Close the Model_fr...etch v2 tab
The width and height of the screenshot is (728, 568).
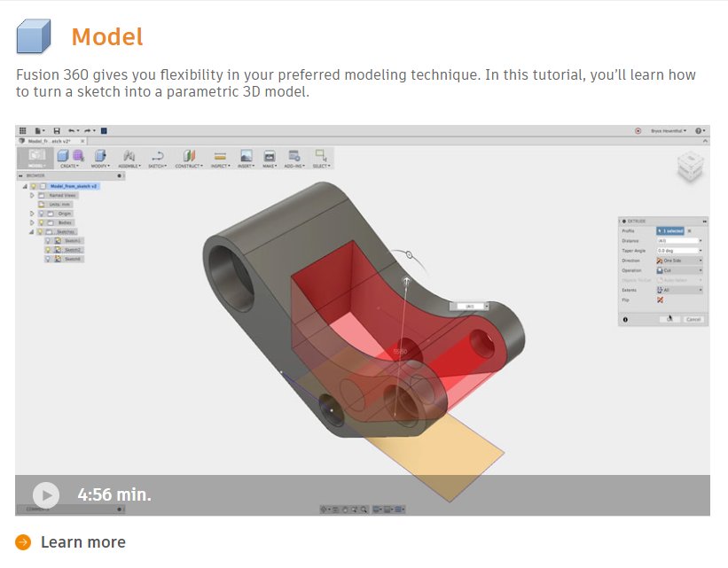tap(82, 141)
